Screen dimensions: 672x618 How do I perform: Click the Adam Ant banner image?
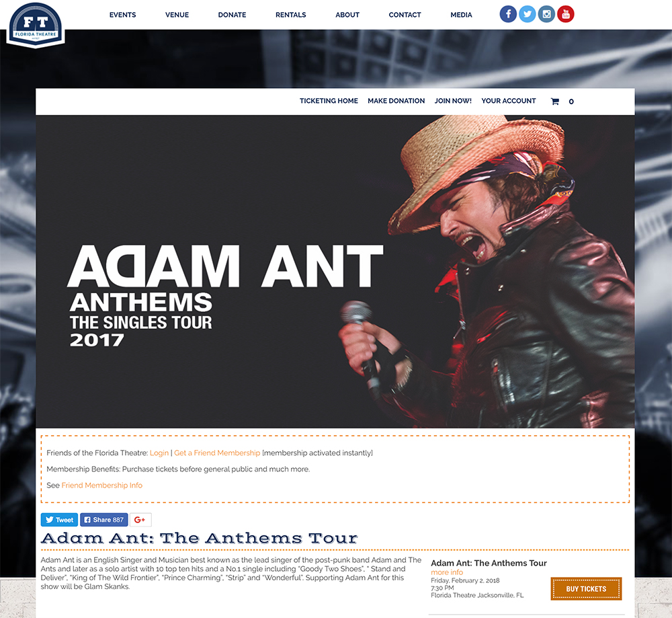pos(335,272)
